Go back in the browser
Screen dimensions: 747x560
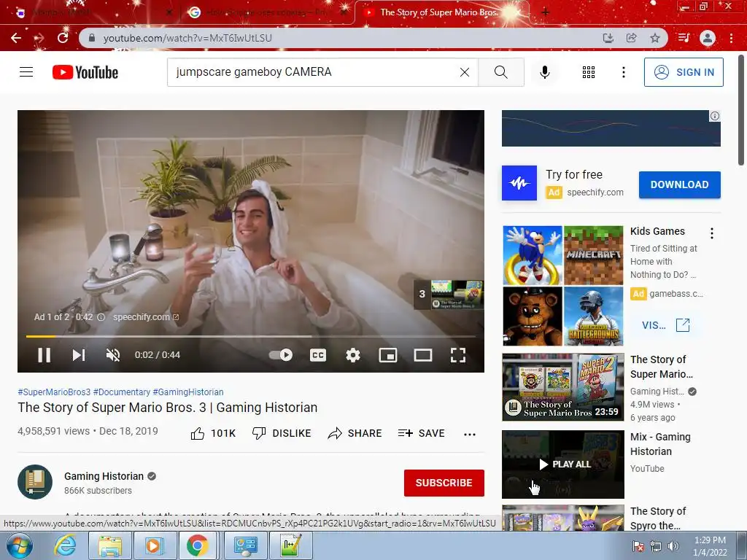[16, 38]
